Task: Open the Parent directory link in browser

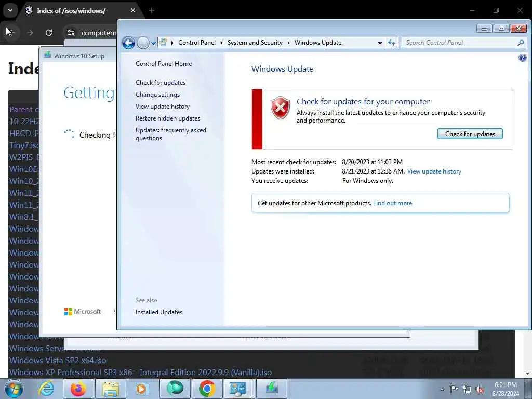Action: [x=24, y=109]
